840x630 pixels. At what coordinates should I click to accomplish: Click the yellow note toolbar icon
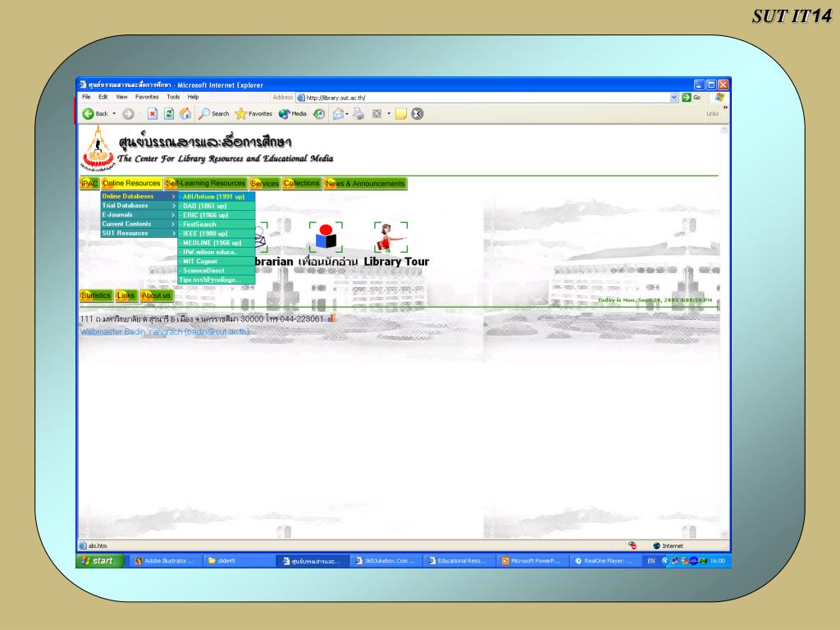pos(400,113)
